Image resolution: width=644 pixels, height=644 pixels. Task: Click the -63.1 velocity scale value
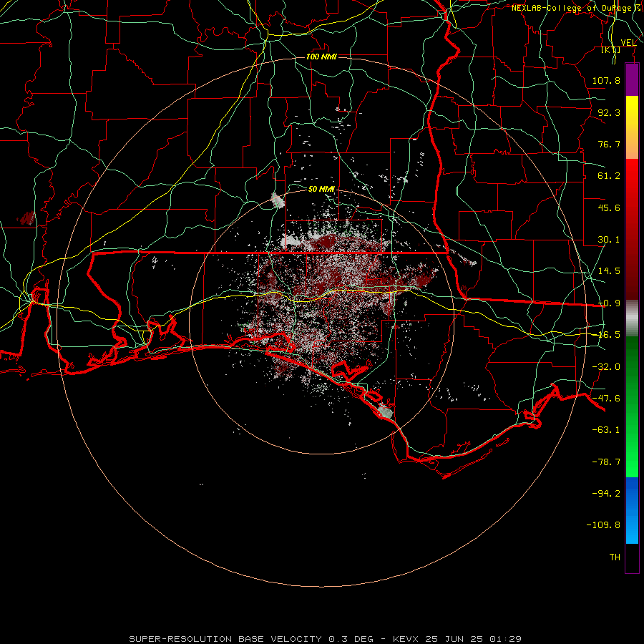[606, 430]
